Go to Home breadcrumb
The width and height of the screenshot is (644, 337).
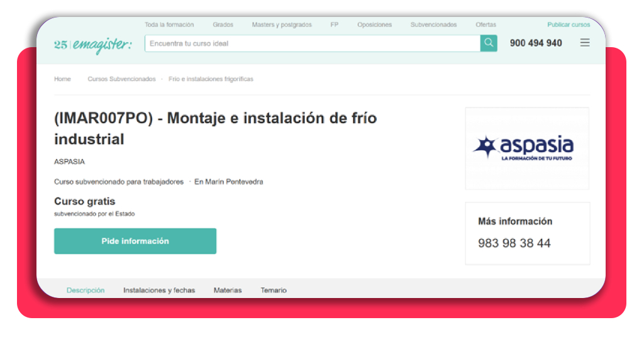62,79
